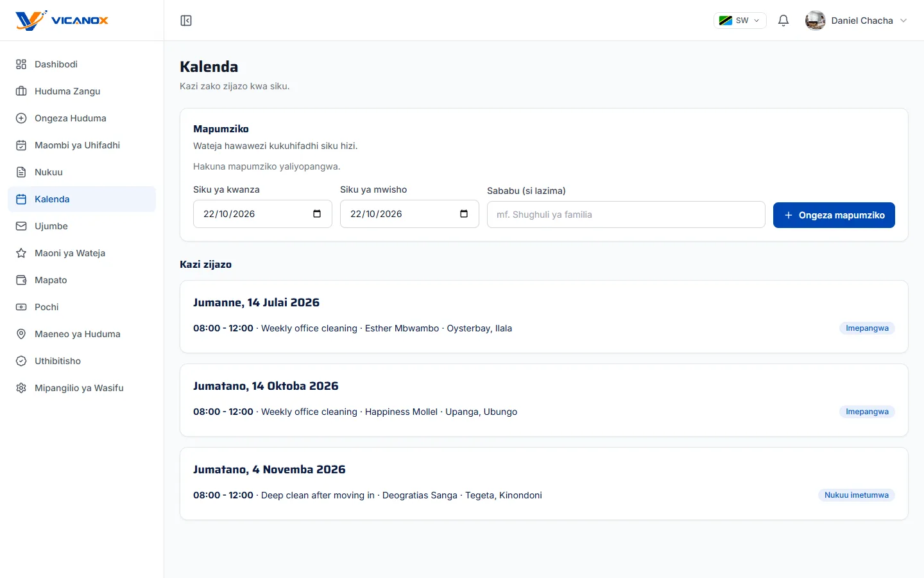This screenshot has height=578, width=924.
Task: Click the Huduma Zangu briefcase icon
Action: [21, 91]
